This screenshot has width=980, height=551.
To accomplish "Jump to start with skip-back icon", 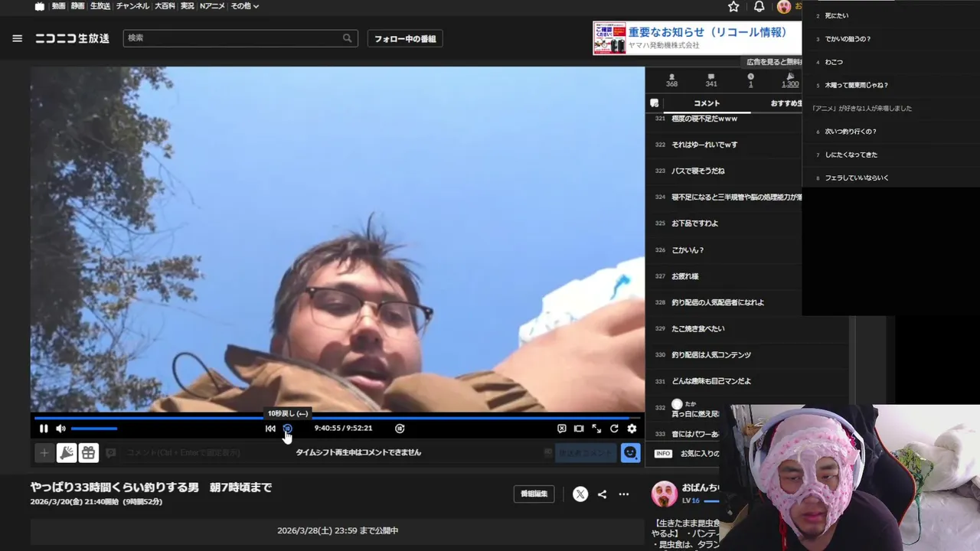I will 270,429.
